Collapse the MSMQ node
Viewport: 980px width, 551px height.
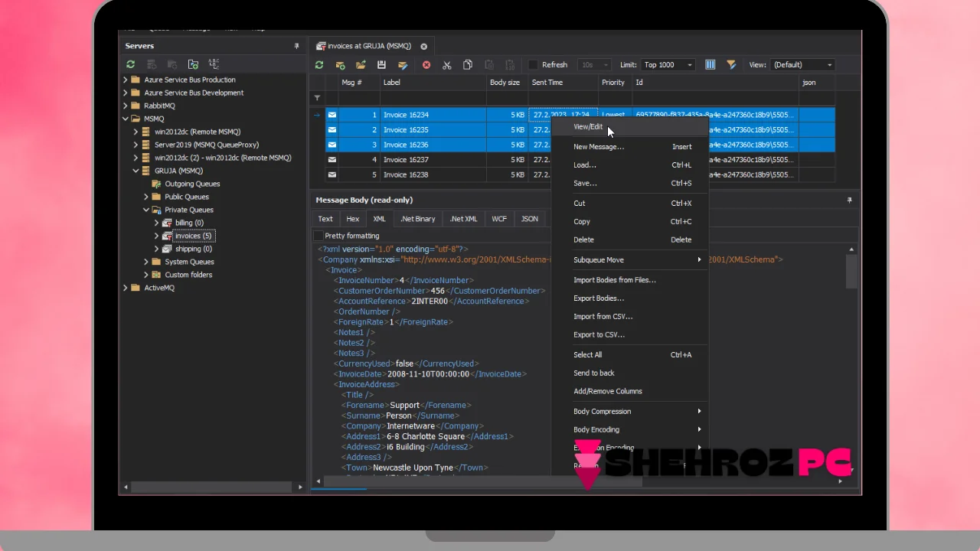pos(126,119)
